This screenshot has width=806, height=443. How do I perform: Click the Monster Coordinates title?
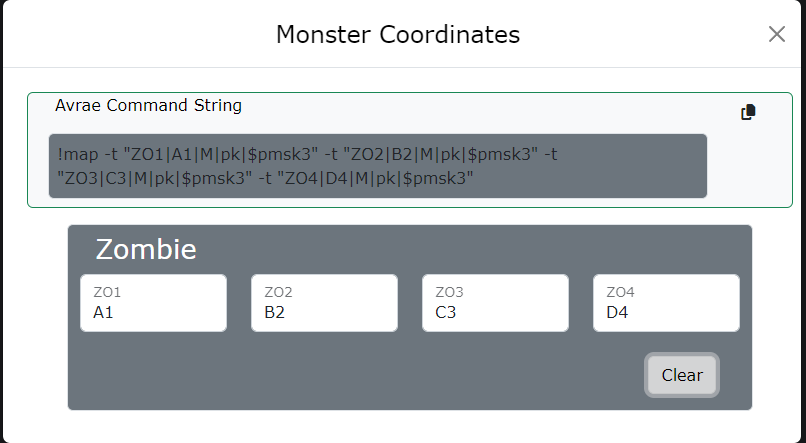point(398,34)
